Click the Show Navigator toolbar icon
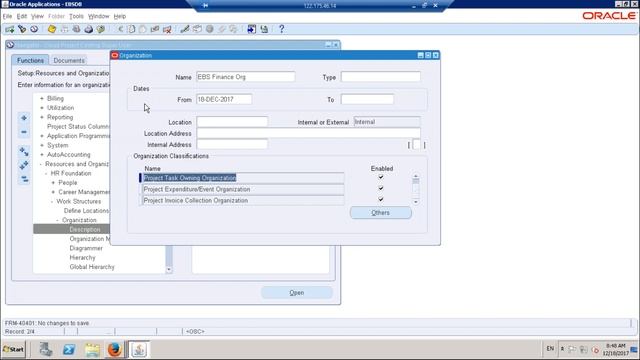This screenshot has height=360, width=640. 34,29
